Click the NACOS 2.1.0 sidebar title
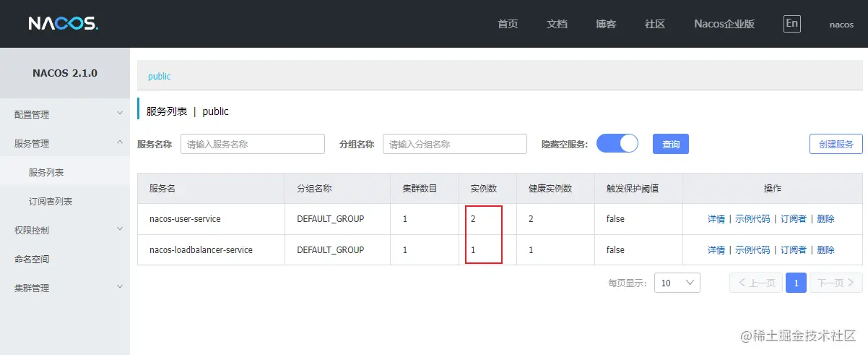868x355 pixels. (x=65, y=73)
